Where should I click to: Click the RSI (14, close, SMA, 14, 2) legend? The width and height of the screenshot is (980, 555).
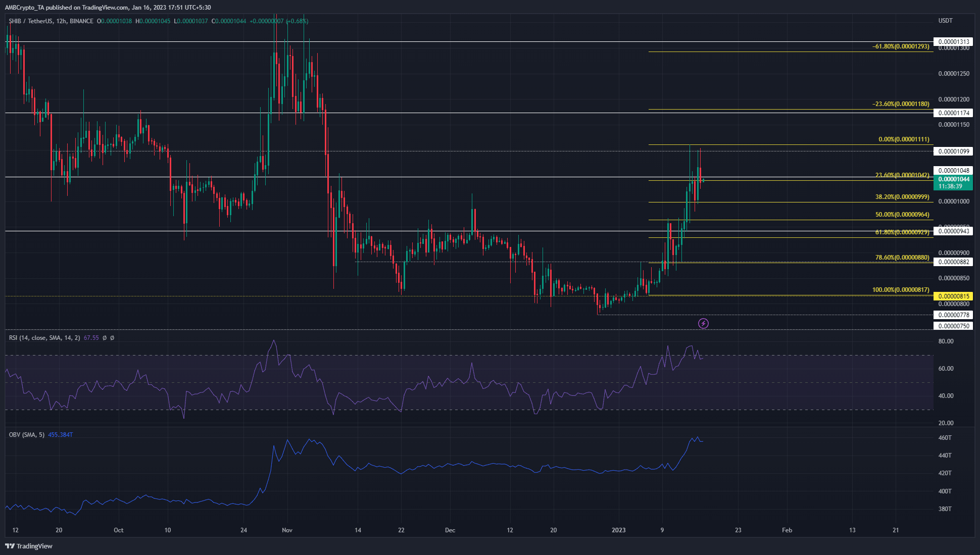pyautogui.click(x=44, y=338)
